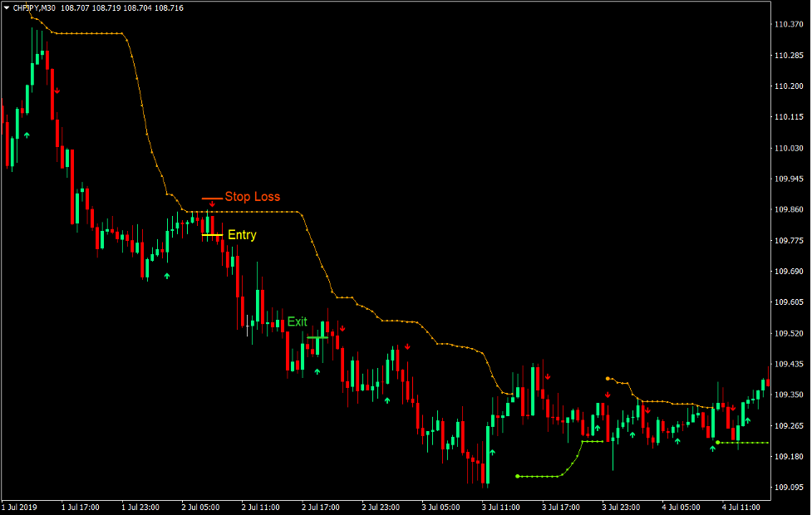This screenshot has width=812, height=515.
Task: Click the red sell arrow near 2 Jul 17:00
Action: coord(342,328)
